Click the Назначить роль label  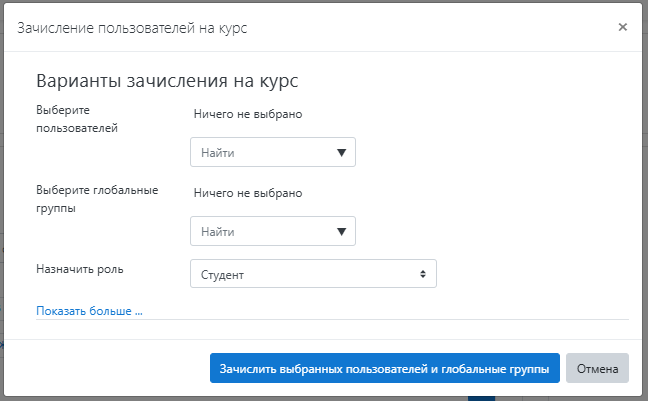coord(80,269)
